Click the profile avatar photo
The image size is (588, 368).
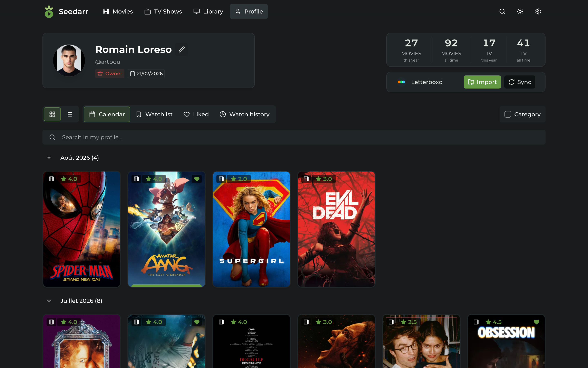point(69,60)
